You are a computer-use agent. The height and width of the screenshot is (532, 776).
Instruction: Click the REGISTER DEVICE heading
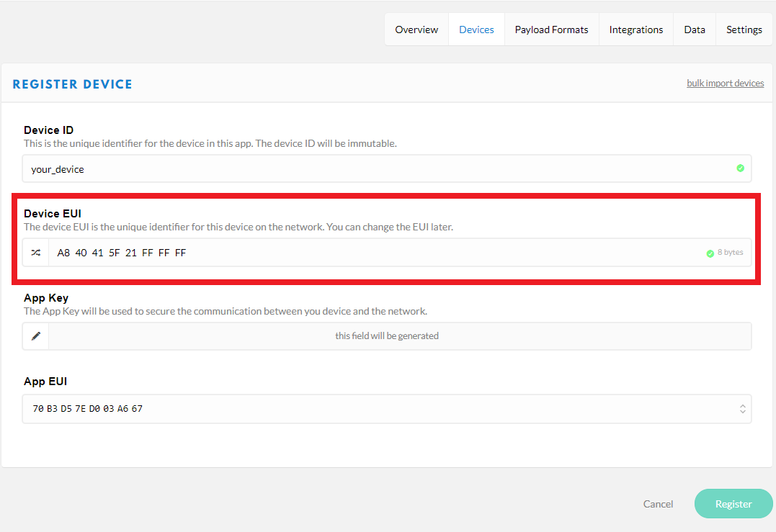click(73, 84)
